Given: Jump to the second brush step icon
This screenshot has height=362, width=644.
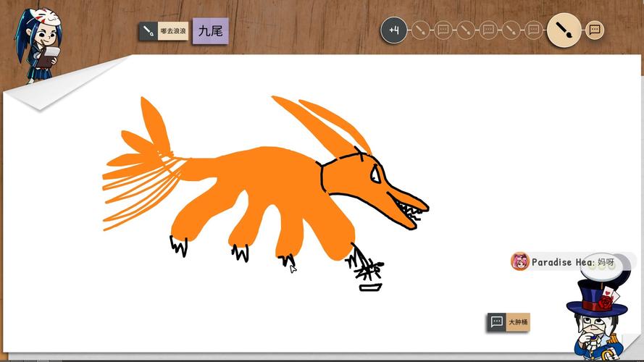Looking at the screenshot, I should pyautogui.click(x=466, y=30).
